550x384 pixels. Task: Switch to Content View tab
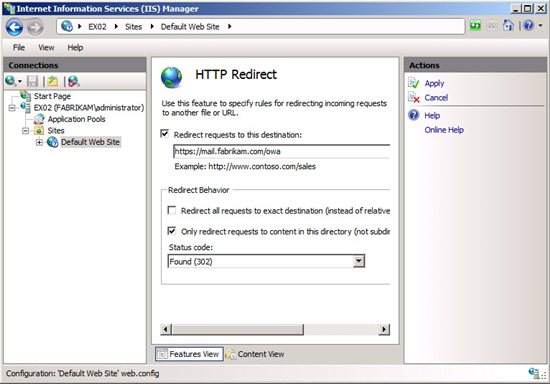[255, 354]
